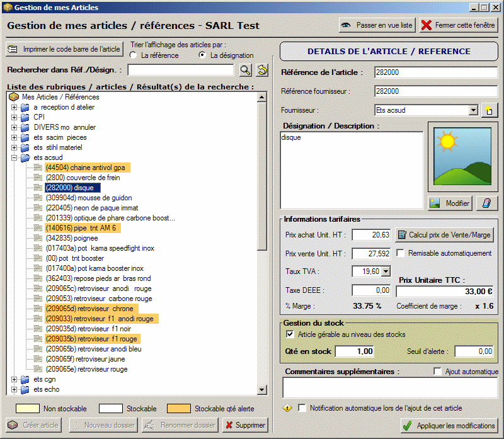Screen dimensions: 504x439
Task: Open the Fournisseur dropdown
Action: [x=473, y=110]
